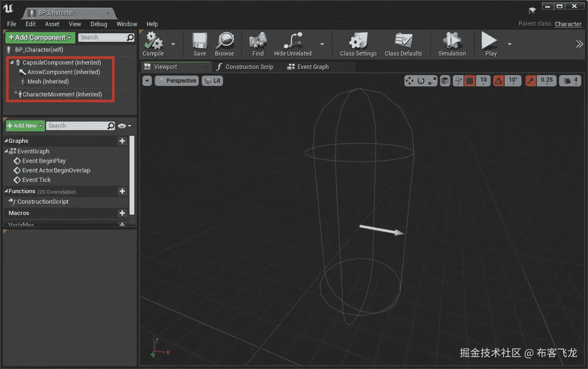Open rotation snap 10° dropdown
The width and height of the screenshot is (588, 369).
point(513,80)
